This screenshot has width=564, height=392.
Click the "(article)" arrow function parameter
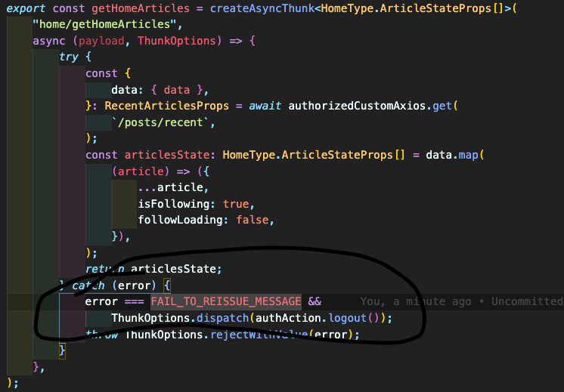[x=141, y=171]
